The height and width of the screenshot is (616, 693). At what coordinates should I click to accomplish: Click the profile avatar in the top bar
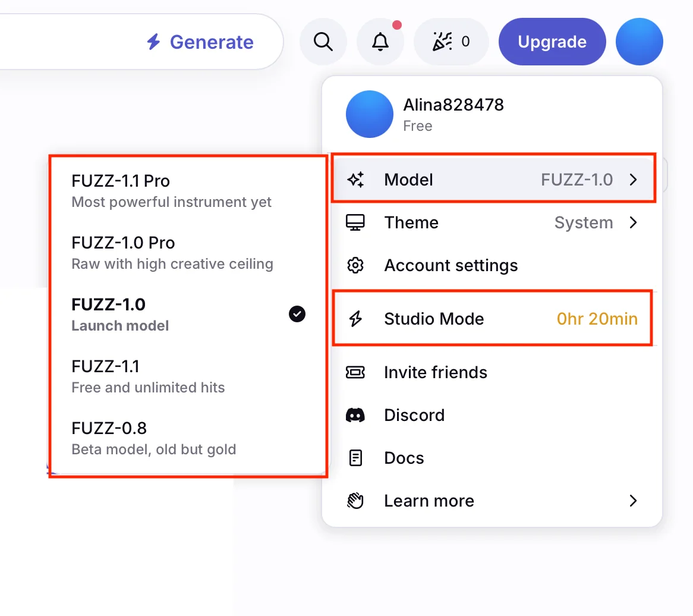pos(640,42)
